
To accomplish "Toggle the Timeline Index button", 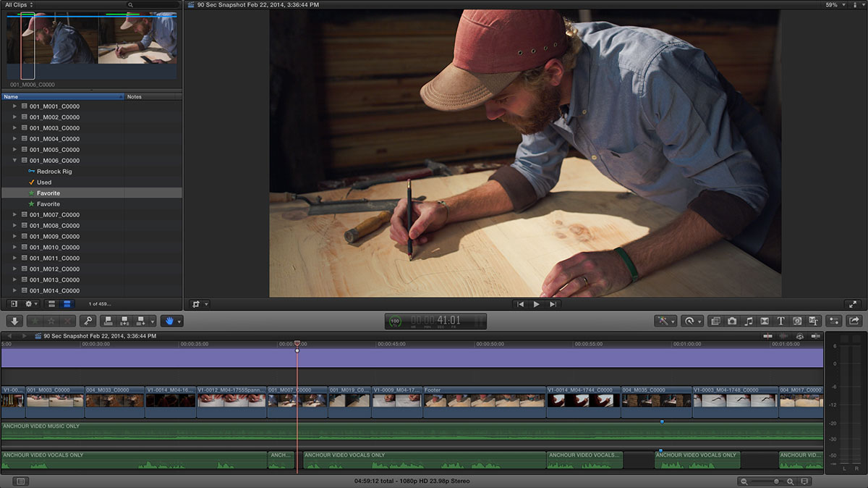I will [x=20, y=481].
